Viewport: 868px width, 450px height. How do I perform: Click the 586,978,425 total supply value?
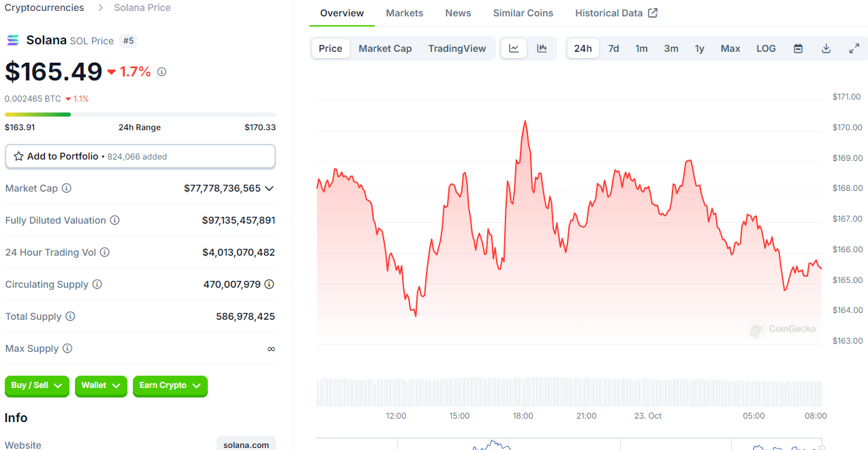coord(246,316)
